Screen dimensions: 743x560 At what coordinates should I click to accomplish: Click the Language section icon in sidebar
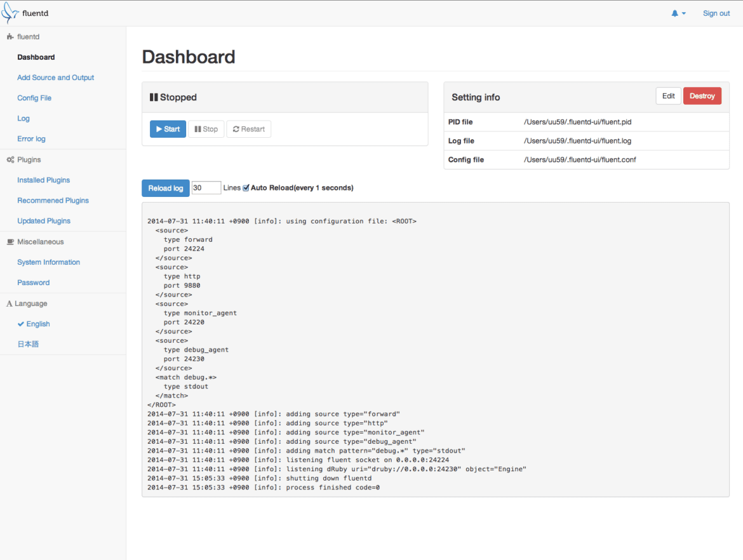(10, 303)
